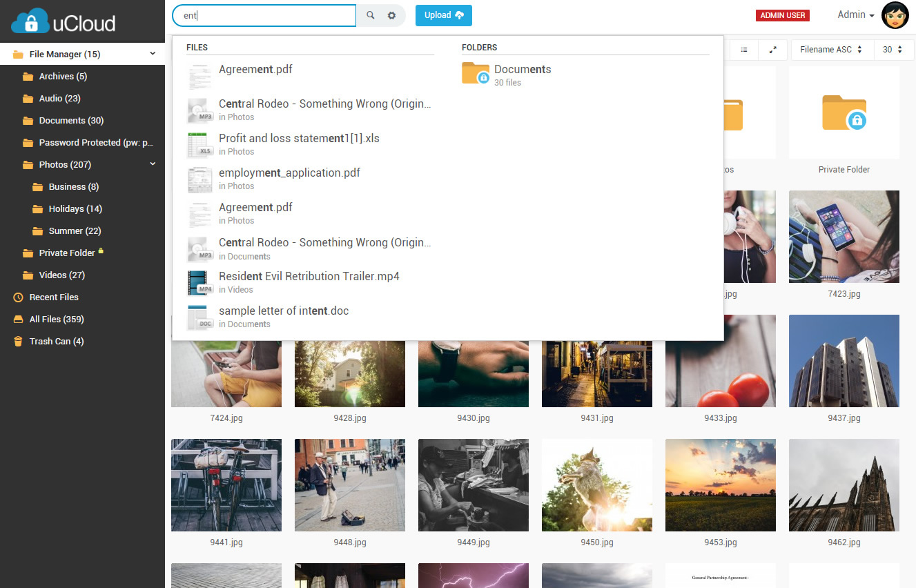Image resolution: width=916 pixels, height=588 pixels.
Task: Toggle fullscreen with the expand arrows icon
Action: click(x=772, y=50)
